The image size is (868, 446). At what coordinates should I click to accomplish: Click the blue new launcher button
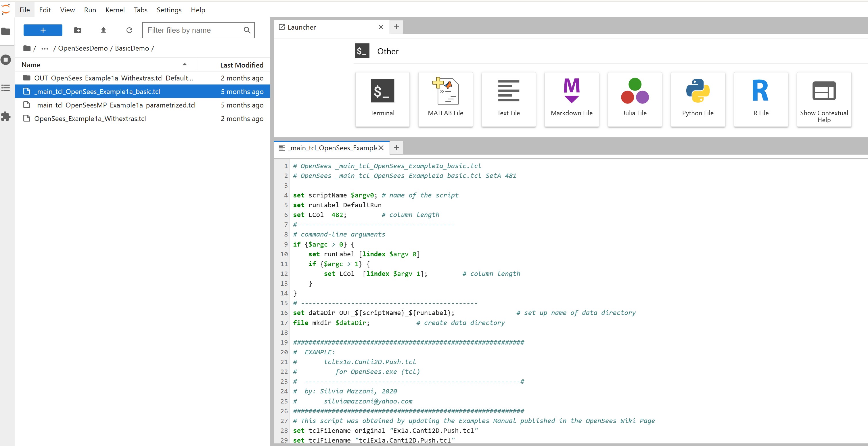[43, 30]
